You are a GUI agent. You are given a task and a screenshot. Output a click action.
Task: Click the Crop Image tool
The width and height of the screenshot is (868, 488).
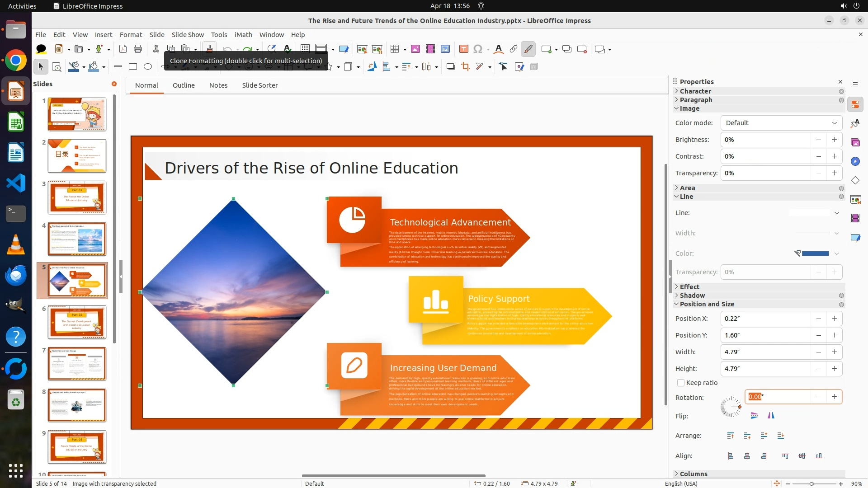pos(465,67)
